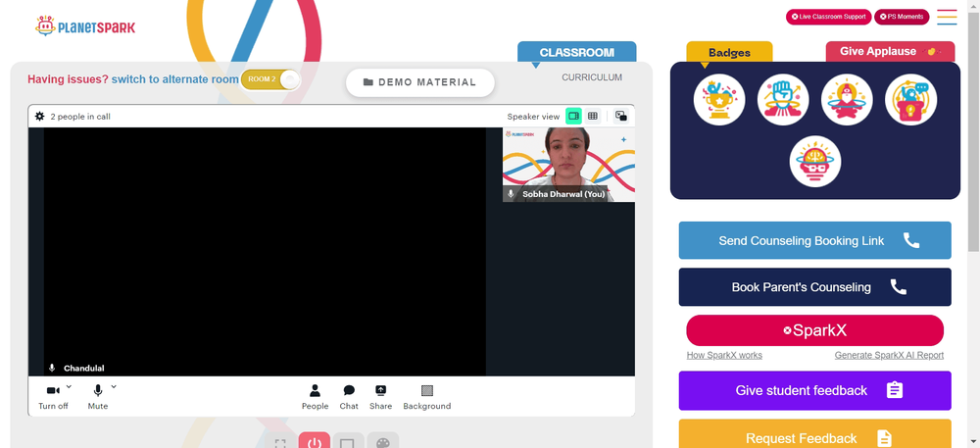
Task: Award the trophy badge
Action: tap(719, 100)
